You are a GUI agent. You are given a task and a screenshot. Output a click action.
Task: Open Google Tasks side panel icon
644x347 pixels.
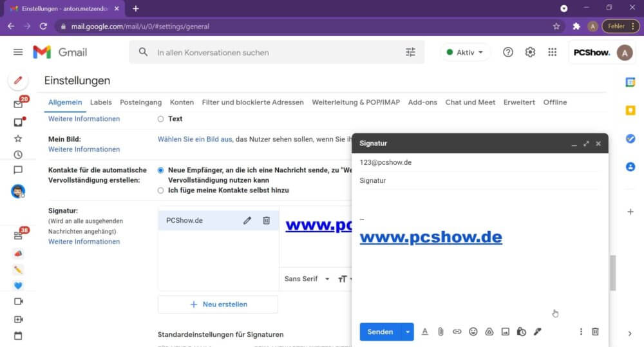pyautogui.click(x=630, y=139)
